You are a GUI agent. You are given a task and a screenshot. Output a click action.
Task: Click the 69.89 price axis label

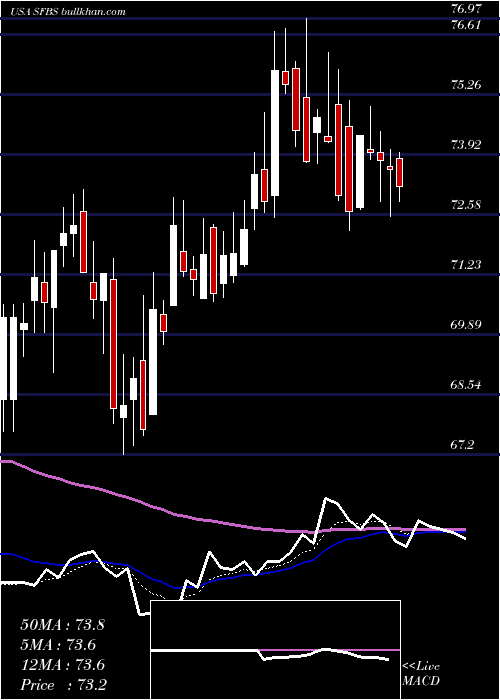[466, 325]
